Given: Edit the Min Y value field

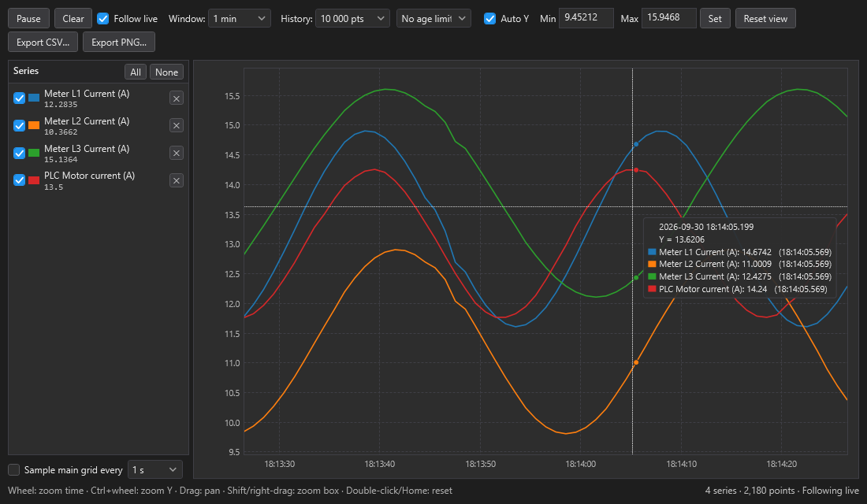Looking at the screenshot, I should click(x=586, y=18).
